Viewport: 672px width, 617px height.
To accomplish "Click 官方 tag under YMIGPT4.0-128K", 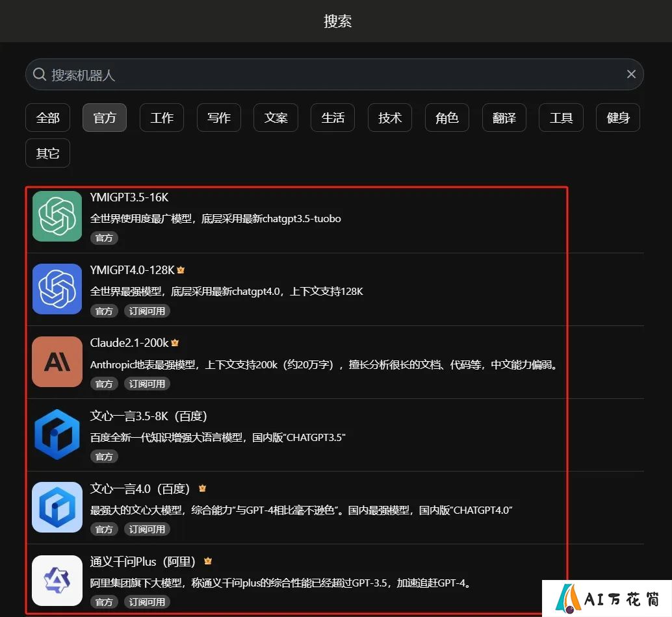I will coord(104,311).
